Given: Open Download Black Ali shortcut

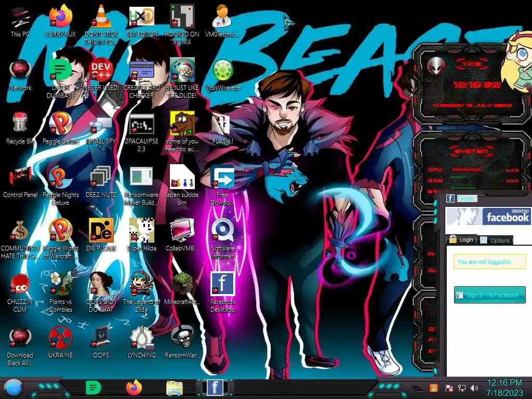Looking at the screenshot, I should [x=20, y=337].
